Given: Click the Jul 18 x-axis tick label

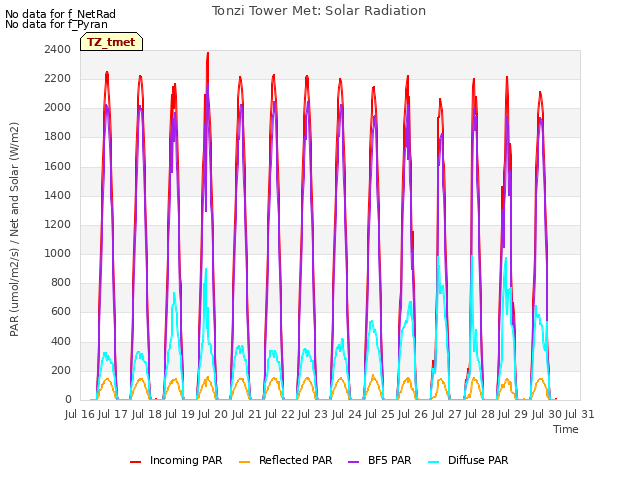Looking at the screenshot, I should pos(147,414).
